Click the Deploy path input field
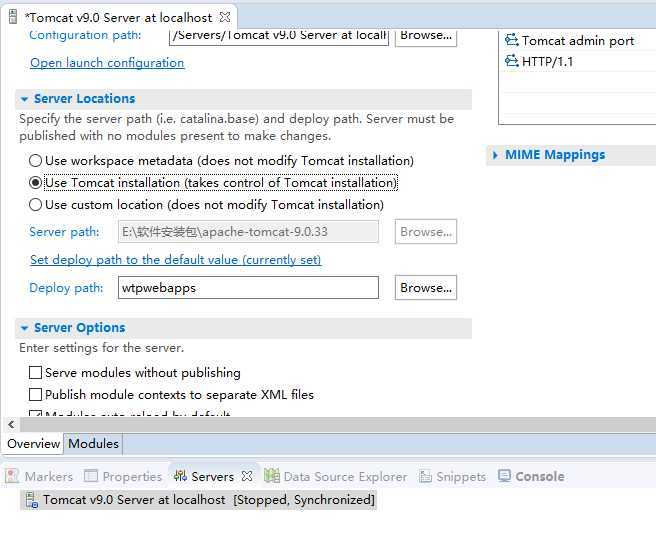The height and width of the screenshot is (540, 656). [x=249, y=288]
